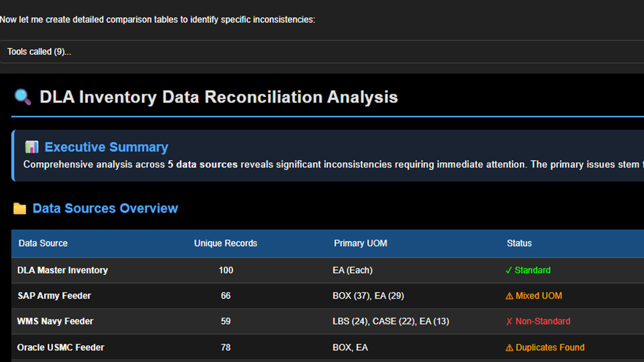Screen dimensions: 644x362
Task: Click the warning icon next to Duplicates Found
Action: pyautogui.click(x=509, y=347)
